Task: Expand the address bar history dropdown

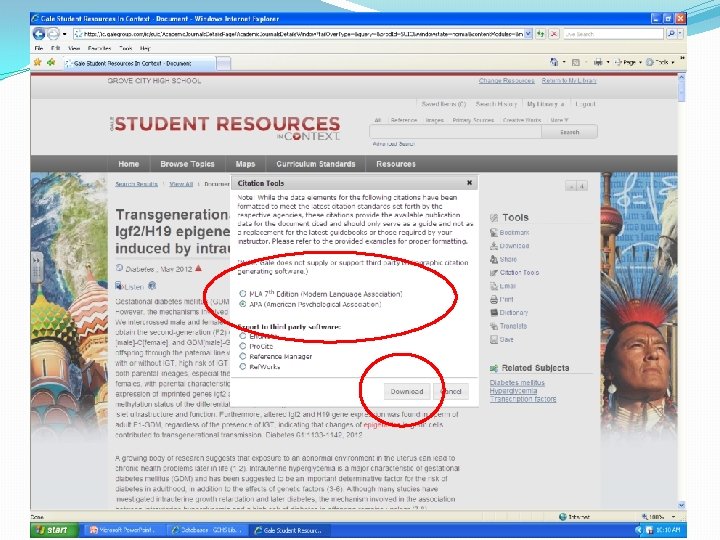Action: click(x=529, y=34)
